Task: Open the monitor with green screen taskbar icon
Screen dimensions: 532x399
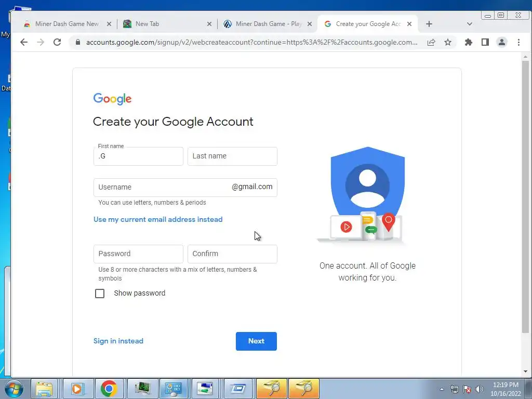Action: click(x=142, y=389)
